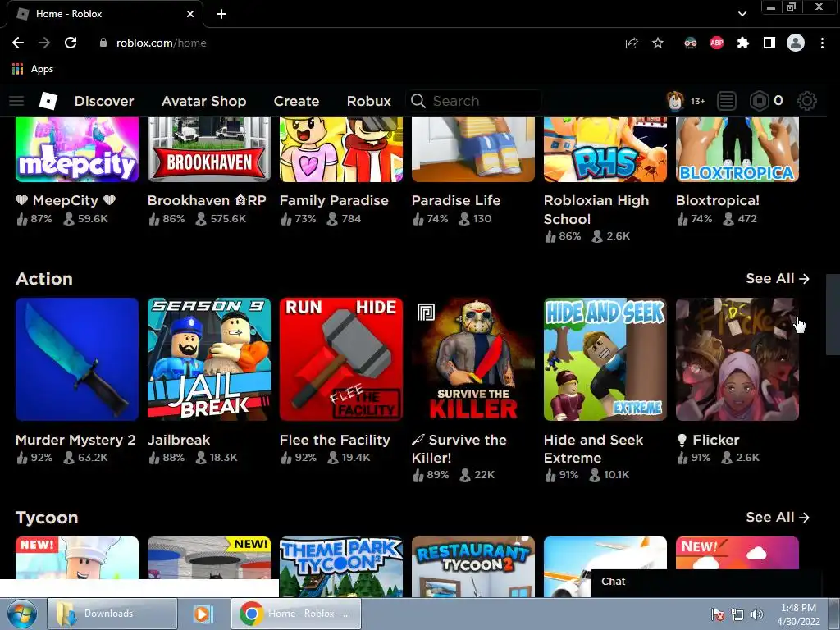Open the Paradise Life thumbnail
The width and height of the screenshot is (840, 630).
pos(473,150)
